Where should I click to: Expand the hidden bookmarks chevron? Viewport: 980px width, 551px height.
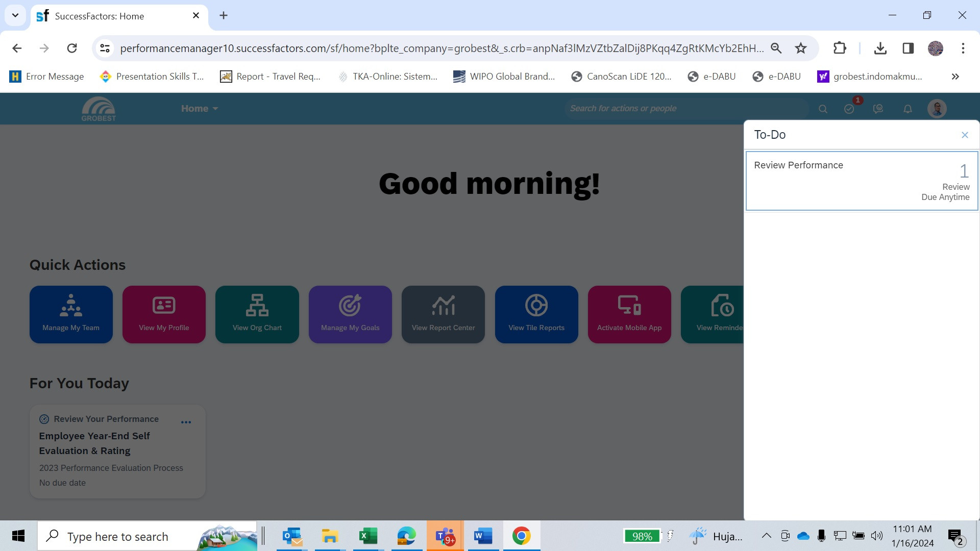pos(955,77)
